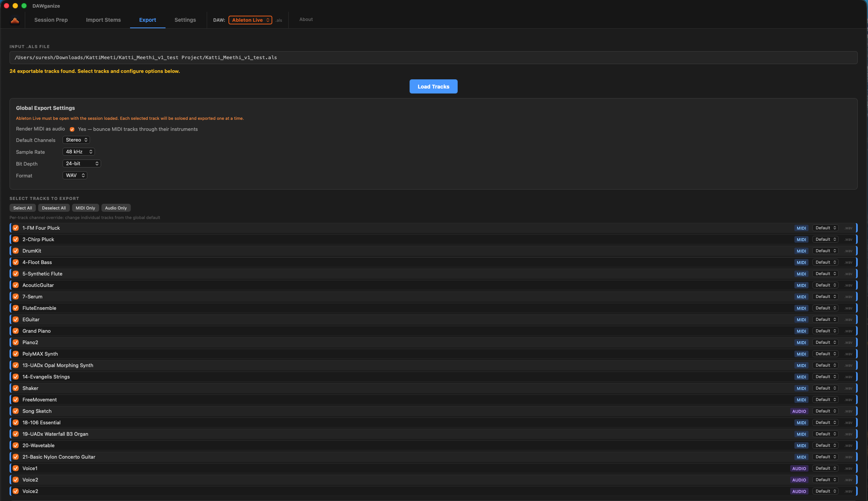The height and width of the screenshot is (501, 868).
Task: Click the MIDI Only filter button
Action: pos(85,208)
